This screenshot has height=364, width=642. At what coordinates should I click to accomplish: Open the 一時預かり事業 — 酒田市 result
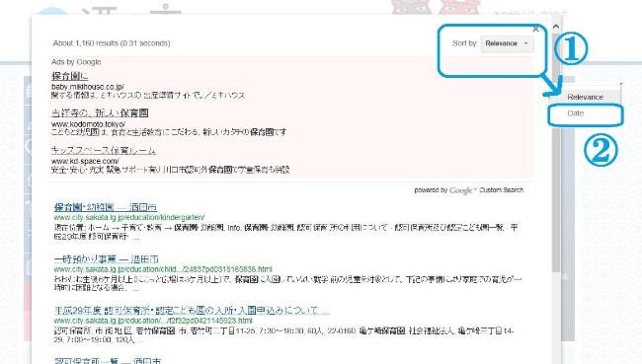(106, 258)
